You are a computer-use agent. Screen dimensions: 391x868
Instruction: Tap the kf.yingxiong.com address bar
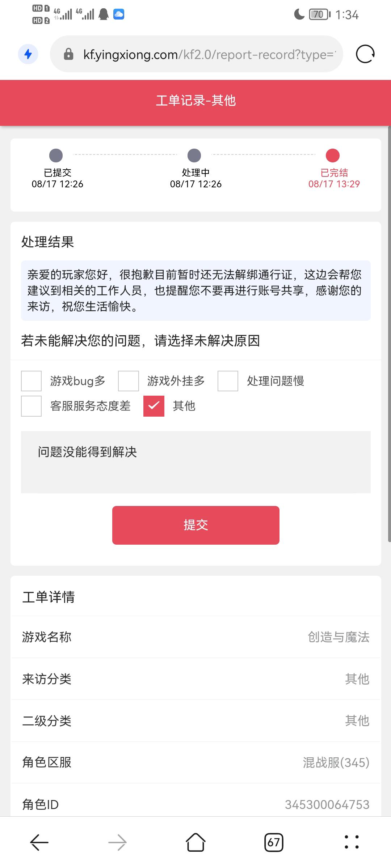point(197,54)
